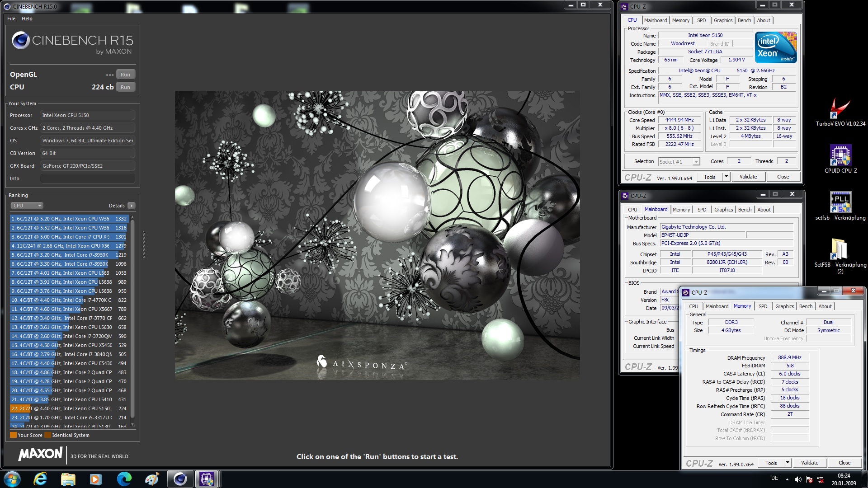Screen dimensions: 868x488
Task: Open the Cinebench File menu
Action: click(11, 19)
